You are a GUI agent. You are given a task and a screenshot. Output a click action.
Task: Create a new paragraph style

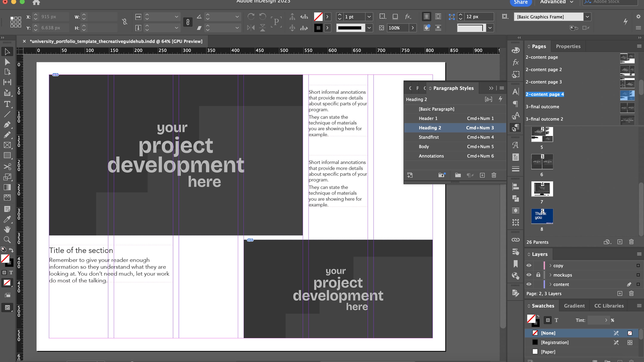coord(482,175)
